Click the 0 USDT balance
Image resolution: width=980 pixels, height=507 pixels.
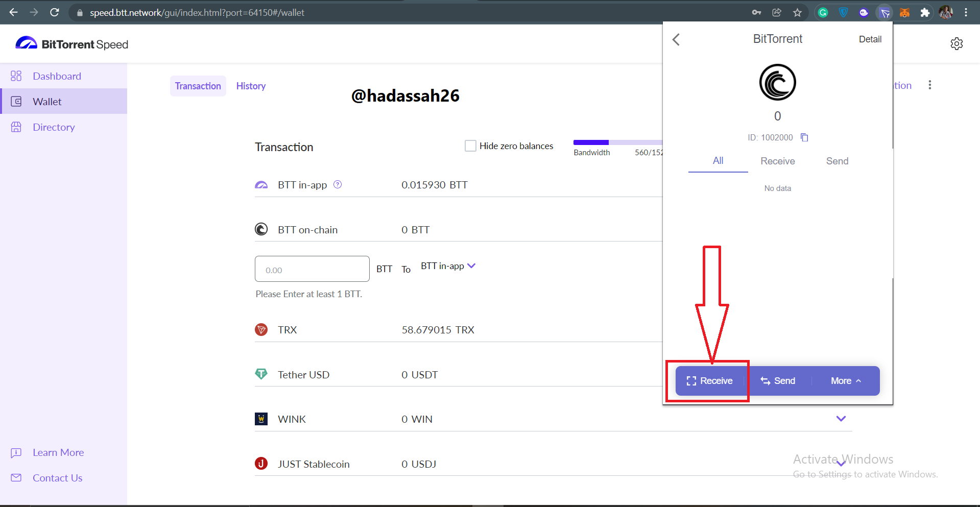pos(420,375)
